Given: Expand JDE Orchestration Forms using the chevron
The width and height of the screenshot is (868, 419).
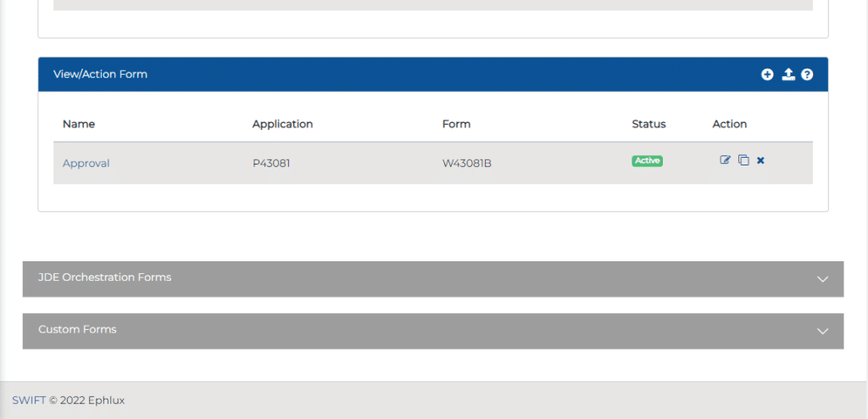Looking at the screenshot, I should pos(821,279).
